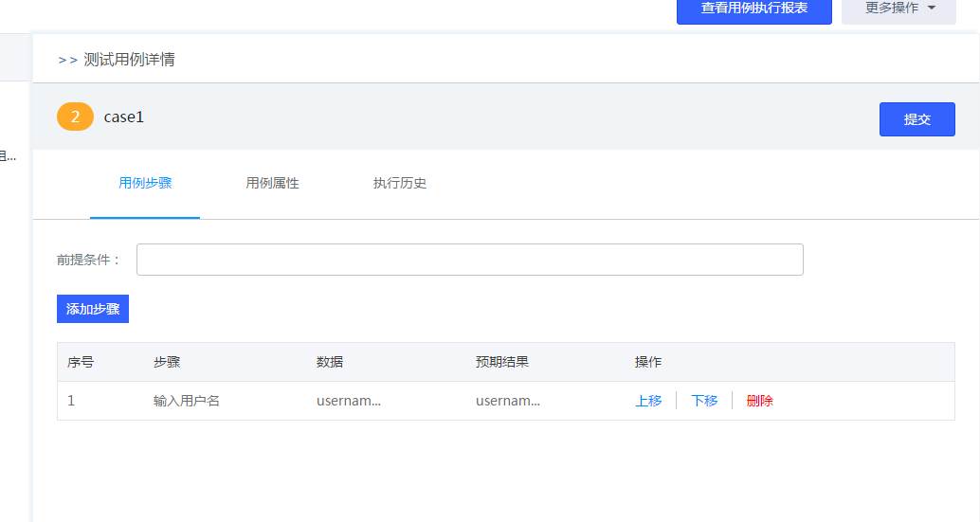
Task: Expand the 更多操作 dropdown
Action: pos(899,9)
